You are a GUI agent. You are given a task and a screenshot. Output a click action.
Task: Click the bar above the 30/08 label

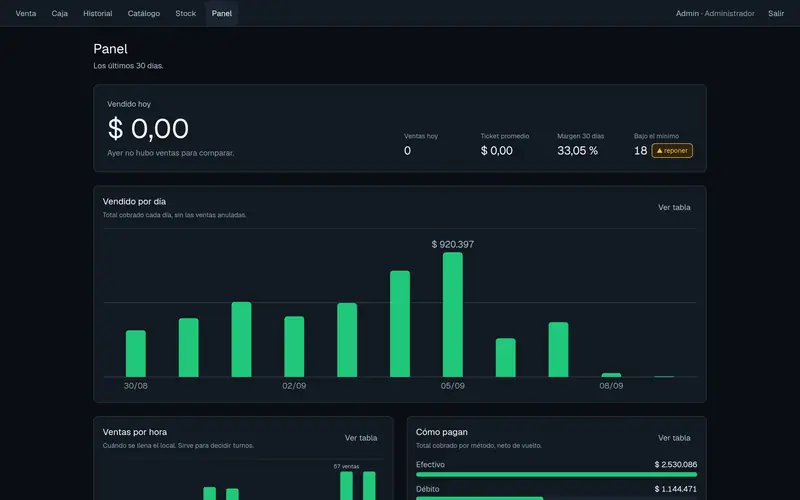[x=136, y=354]
